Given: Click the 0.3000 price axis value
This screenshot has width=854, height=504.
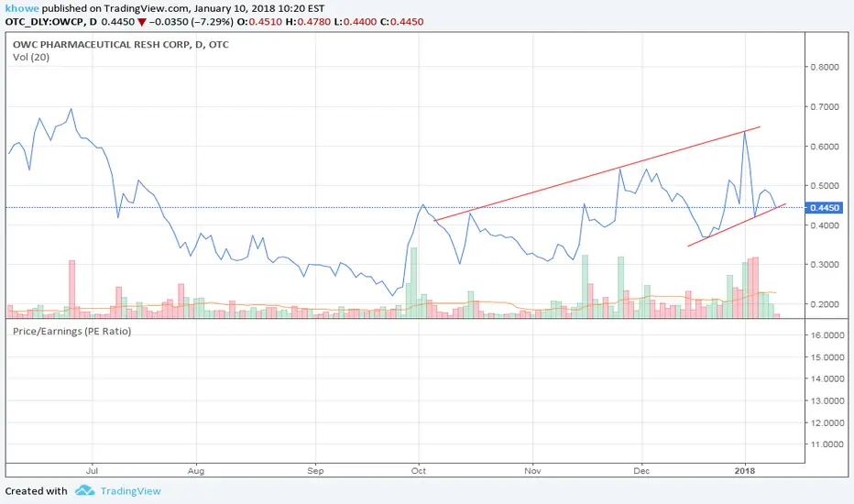Looking at the screenshot, I should [825, 265].
